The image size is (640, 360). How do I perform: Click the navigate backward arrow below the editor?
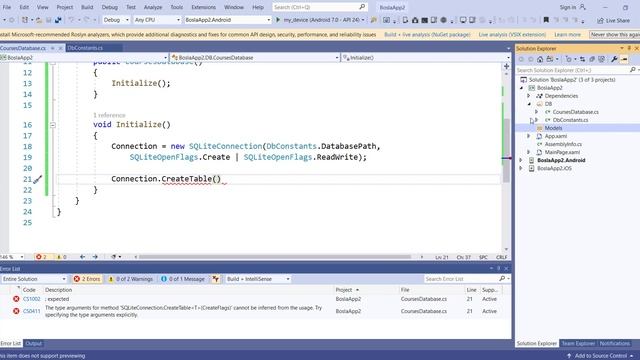(82, 257)
